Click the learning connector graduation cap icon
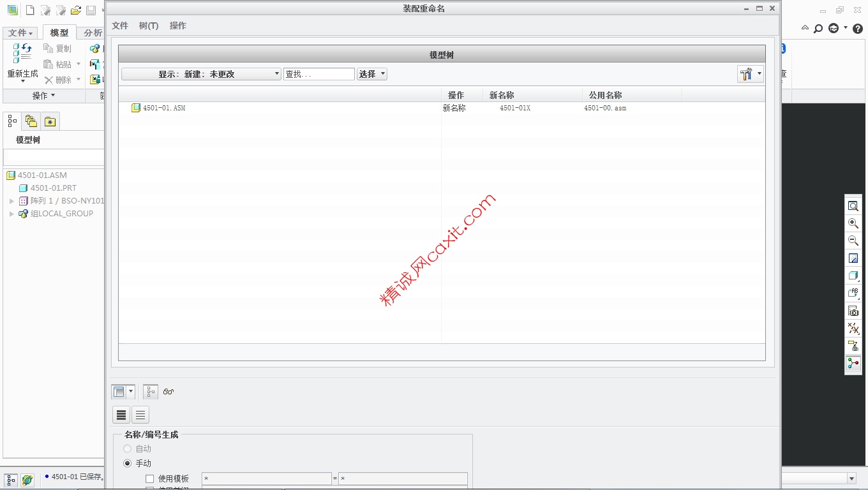Viewport: 868px width, 490px height. coord(834,28)
